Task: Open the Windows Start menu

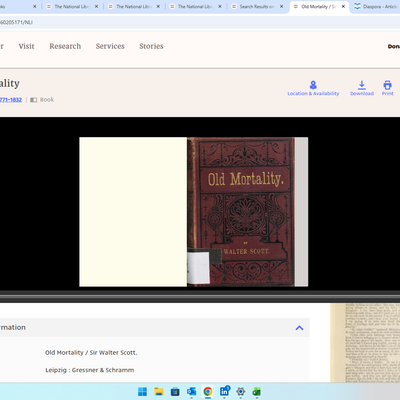Action: [142, 392]
